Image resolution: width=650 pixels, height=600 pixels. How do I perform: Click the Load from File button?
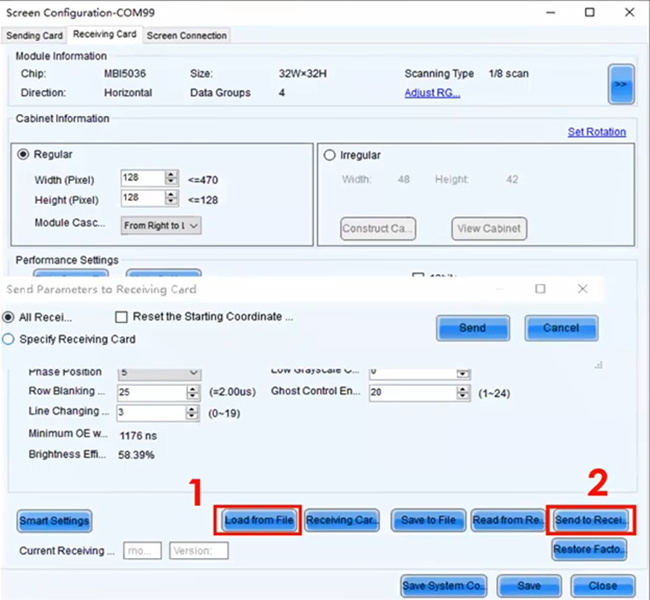(258, 520)
